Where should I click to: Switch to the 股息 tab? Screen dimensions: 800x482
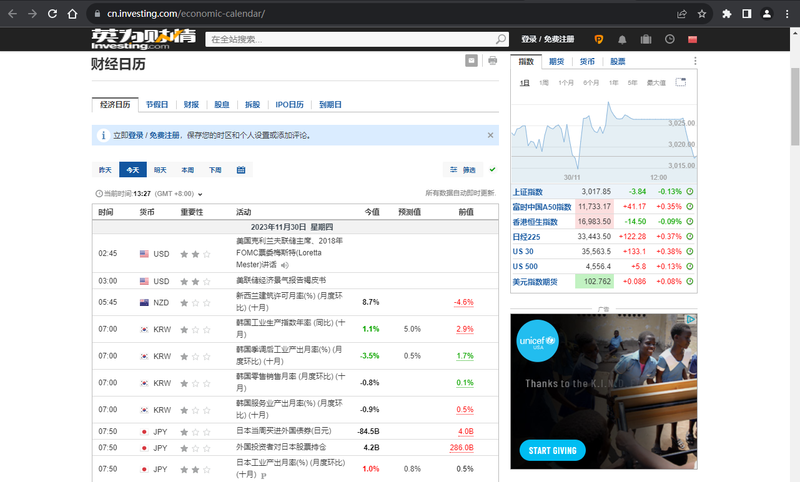221,105
